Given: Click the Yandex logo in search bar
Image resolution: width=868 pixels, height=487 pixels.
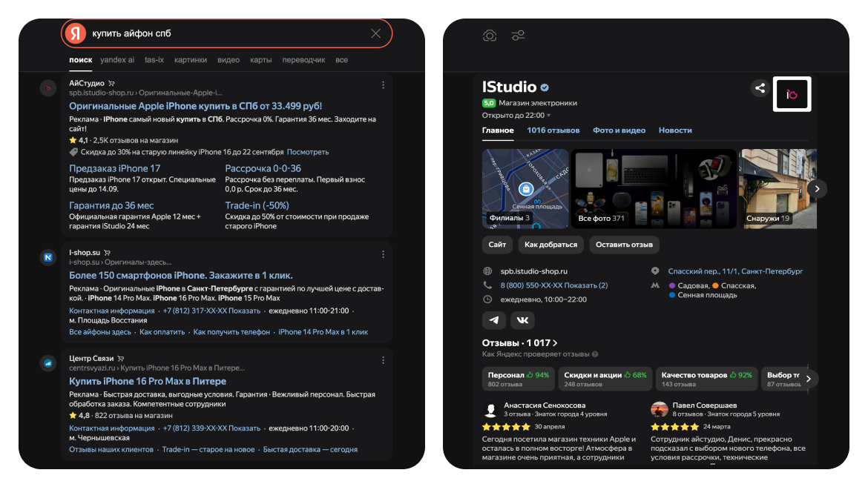Looking at the screenshot, I should [x=75, y=33].
